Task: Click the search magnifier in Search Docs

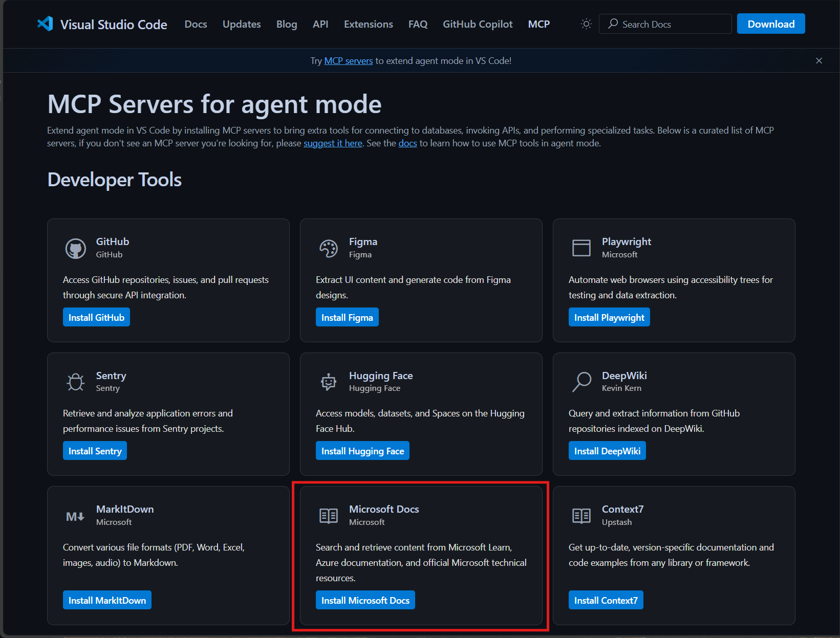Action: tap(612, 24)
